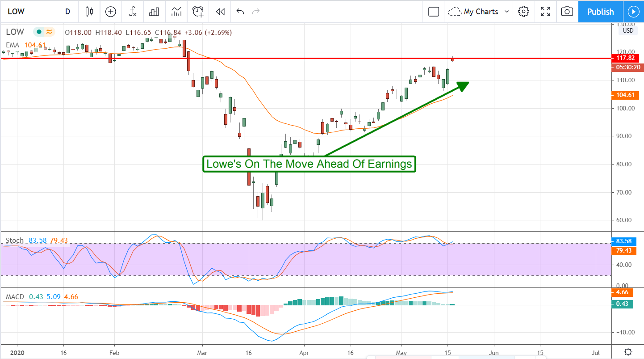Click the orange approximate-equal icon beside LOW
Screen dimensions: 644x359
[49, 32]
